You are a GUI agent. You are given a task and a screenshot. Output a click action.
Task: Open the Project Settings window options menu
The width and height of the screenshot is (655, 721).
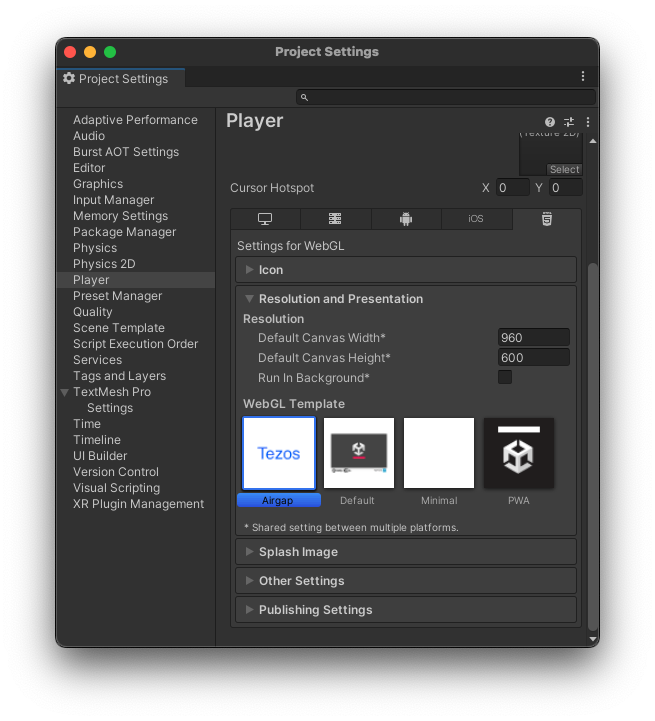pos(583,76)
